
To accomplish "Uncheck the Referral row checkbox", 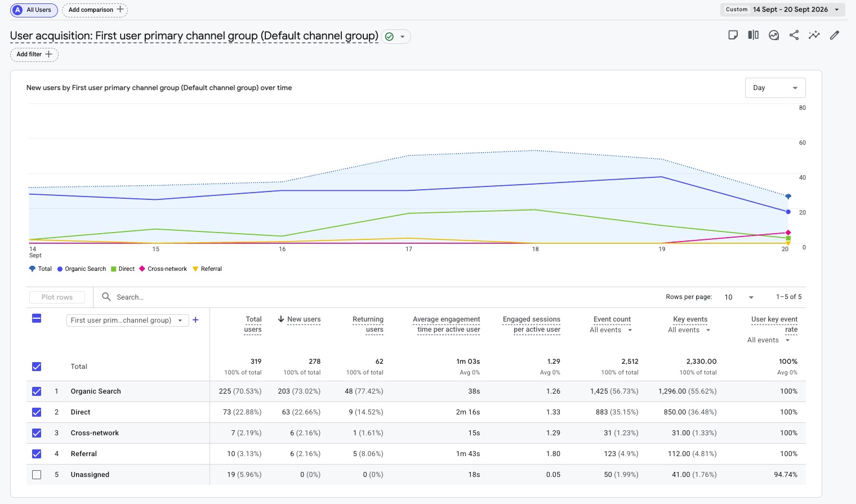I will (37, 454).
